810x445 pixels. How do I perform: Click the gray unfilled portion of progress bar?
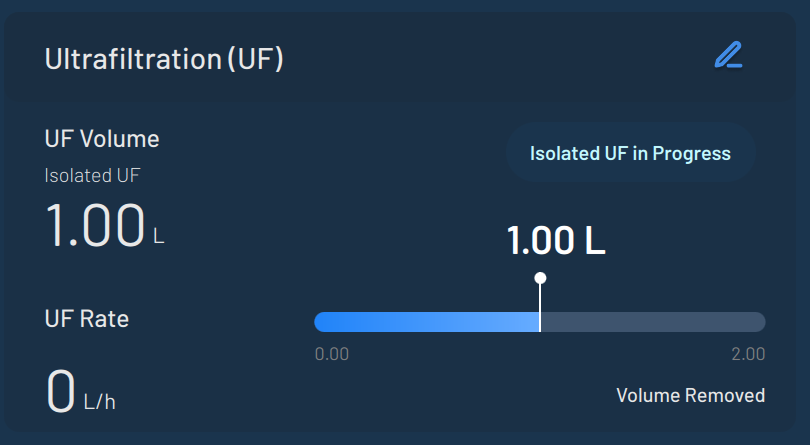(x=650, y=322)
